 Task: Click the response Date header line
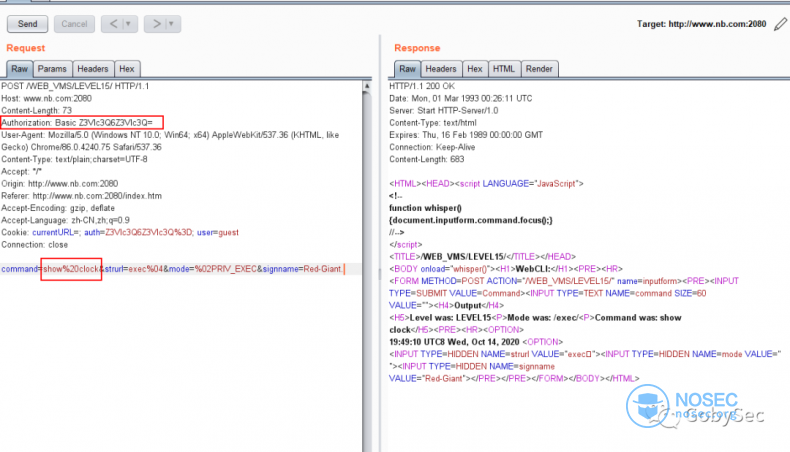(x=460, y=98)
